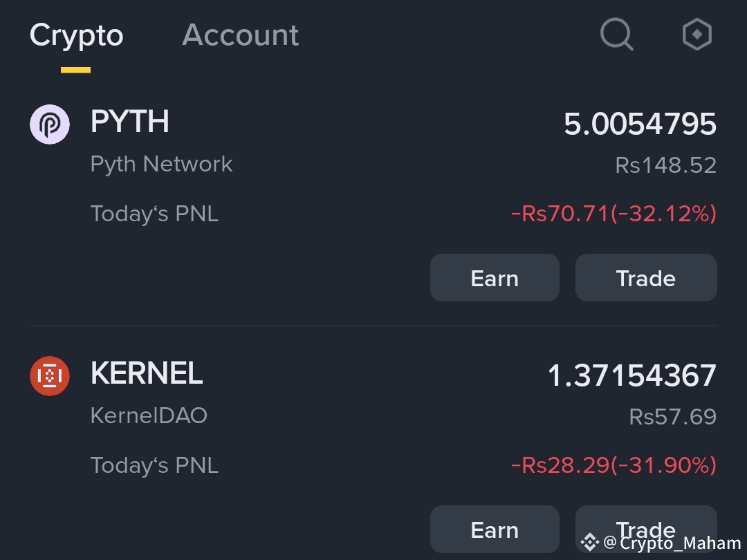Tap the Binance watermark logo icon
747x560 pixels.
coord(589,542)
